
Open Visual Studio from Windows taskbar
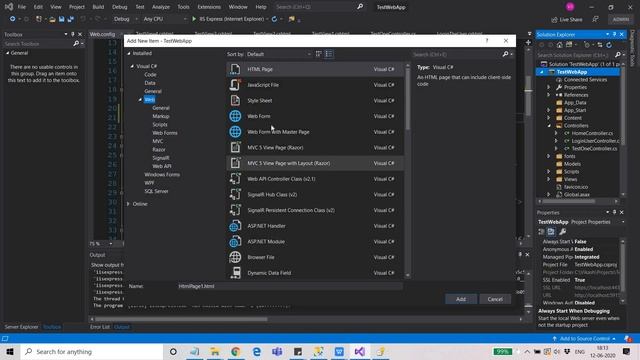pyautogui.click(x=360, y=351)
